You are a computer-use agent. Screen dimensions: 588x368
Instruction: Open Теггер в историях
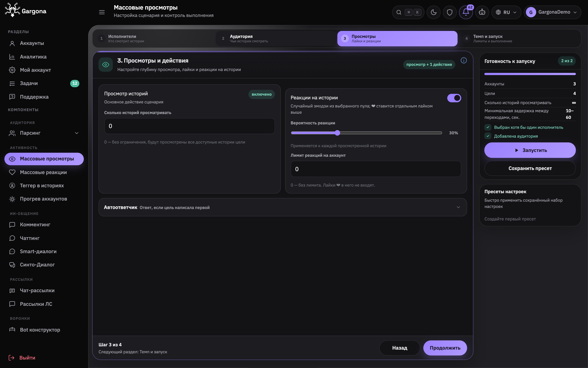[44, 186]
